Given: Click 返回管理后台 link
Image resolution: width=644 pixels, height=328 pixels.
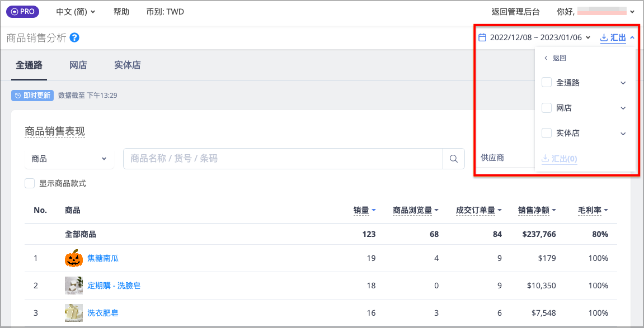Looking at the screenshot, I should point(515,12).
